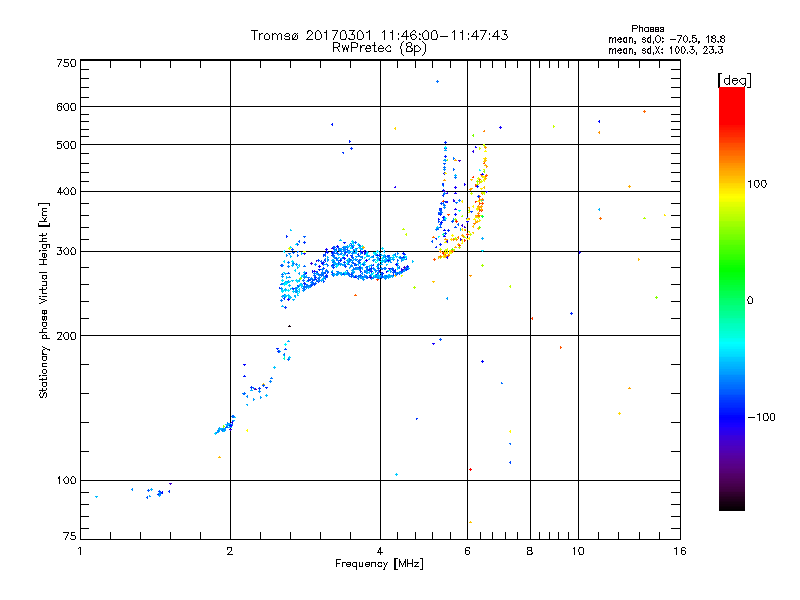
Task: Click the 'Stationary phase Virtual Height [km]' y-axis label
Action: (43, 300)
